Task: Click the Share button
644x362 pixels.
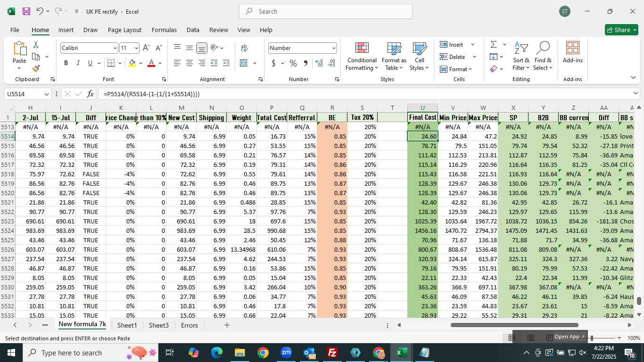Action: 621,30
